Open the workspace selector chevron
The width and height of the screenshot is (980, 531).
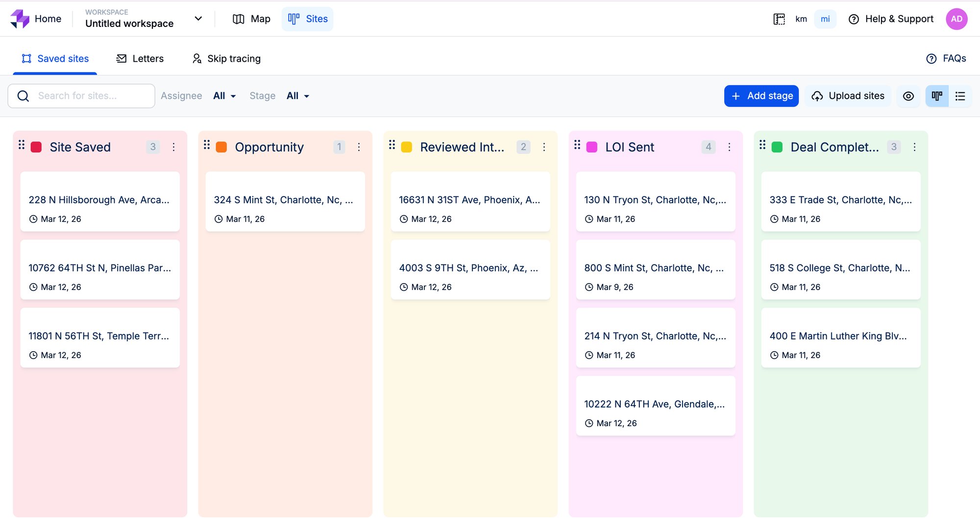(198, 19)
